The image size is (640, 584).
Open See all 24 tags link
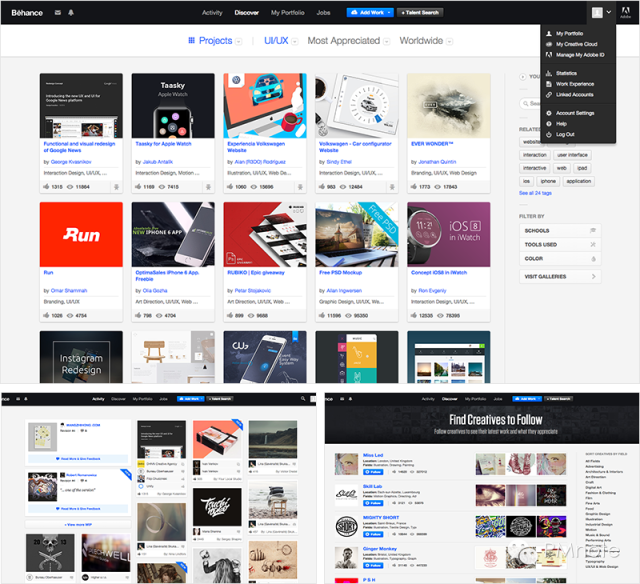535,193
